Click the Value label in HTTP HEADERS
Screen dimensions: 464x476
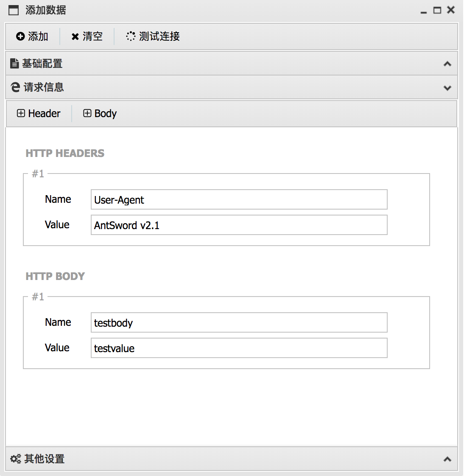tap(57, 225)
